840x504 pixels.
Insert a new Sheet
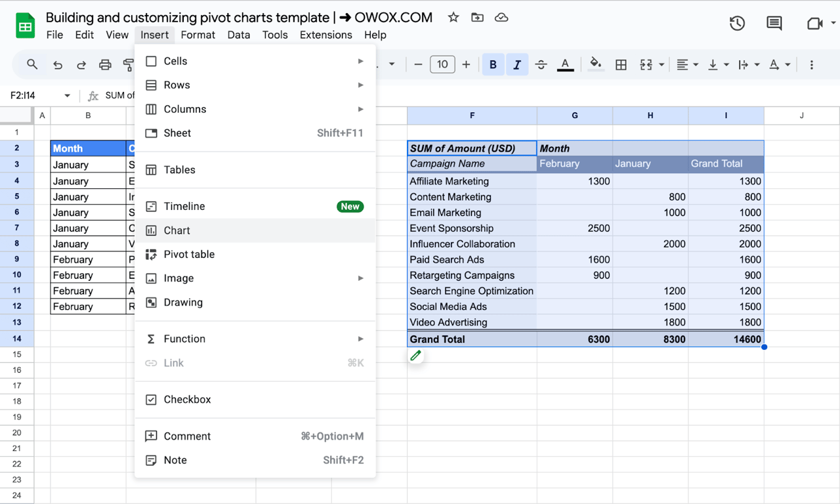coord(255,133)
